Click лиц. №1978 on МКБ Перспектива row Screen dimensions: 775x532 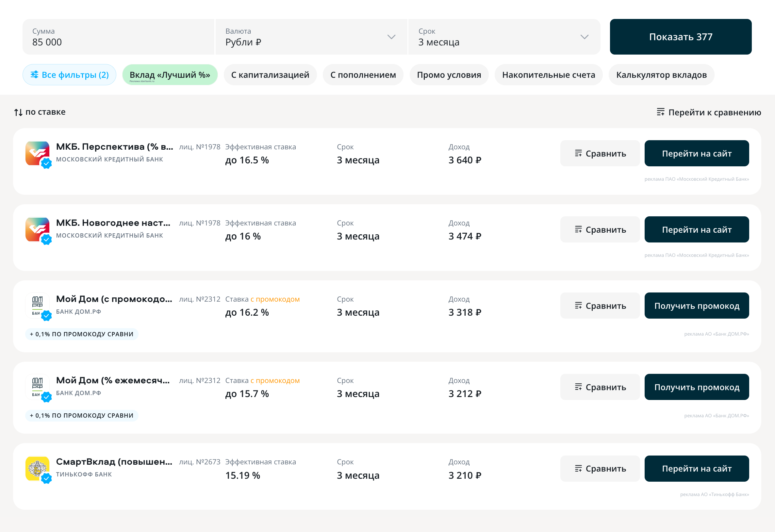[x=200, y=147]
